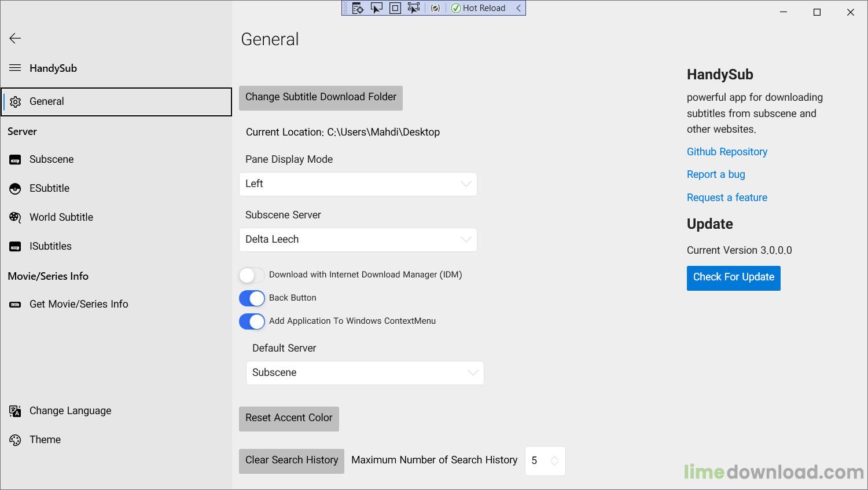Click the General page heading
Screen dimensions: 868x490
tap(270, 39)
